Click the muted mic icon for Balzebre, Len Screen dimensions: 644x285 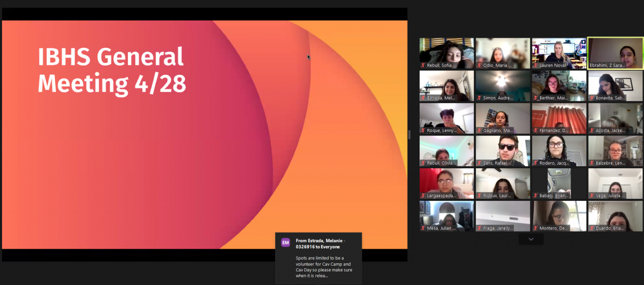click(x=592, y=163)
